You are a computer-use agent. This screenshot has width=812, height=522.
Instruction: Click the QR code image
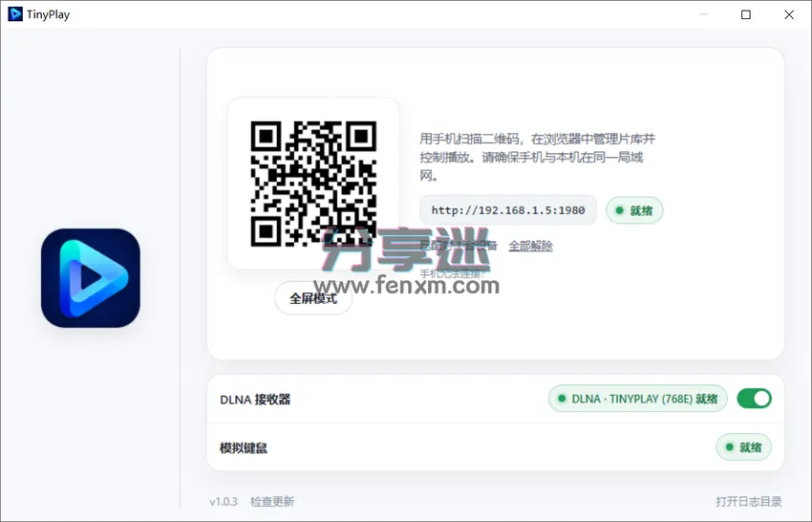[x=313, y=184]
